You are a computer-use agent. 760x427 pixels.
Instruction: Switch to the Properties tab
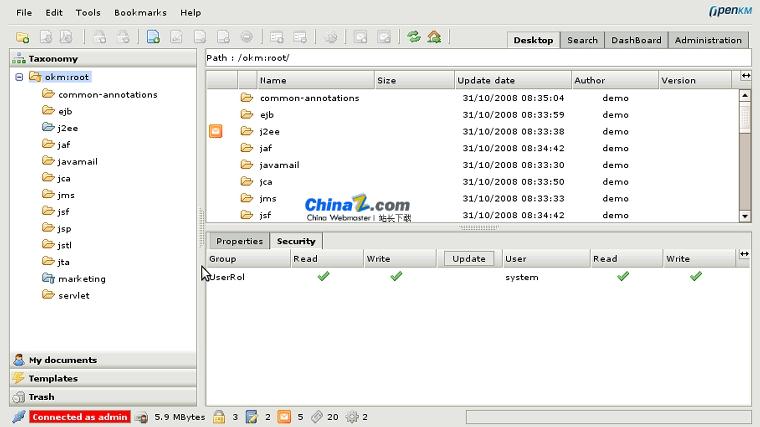coord(239,241)
